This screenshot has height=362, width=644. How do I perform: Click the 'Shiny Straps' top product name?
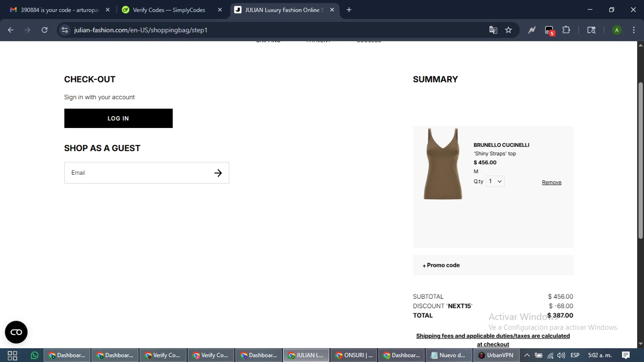click(495, 154)
